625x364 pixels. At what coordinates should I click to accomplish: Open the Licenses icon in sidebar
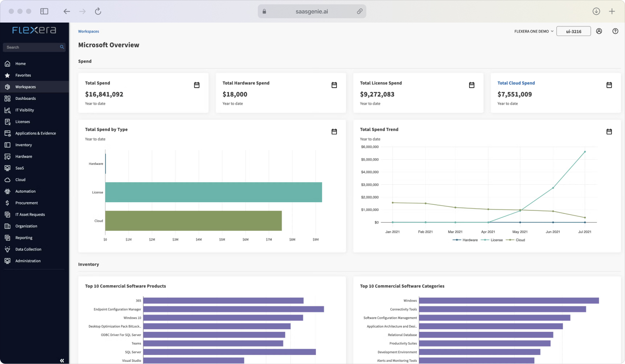(7, 122)
